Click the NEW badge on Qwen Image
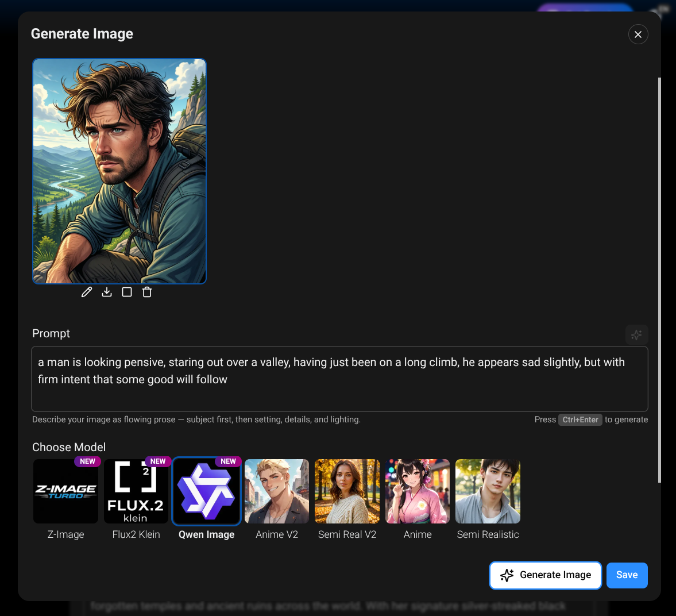Viewport: 676px width, 616px height. (x=228, y=461)
